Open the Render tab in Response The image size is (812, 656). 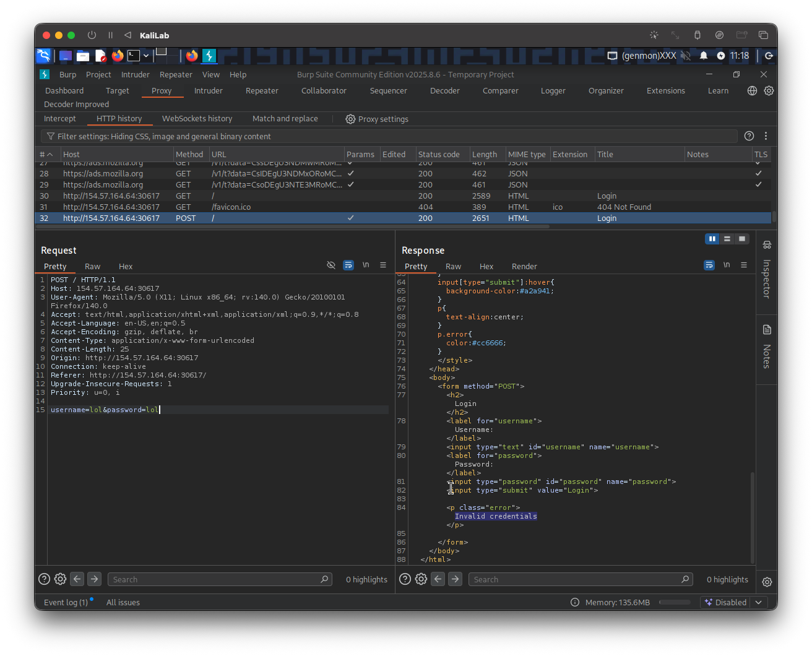(x=524, y=266)
